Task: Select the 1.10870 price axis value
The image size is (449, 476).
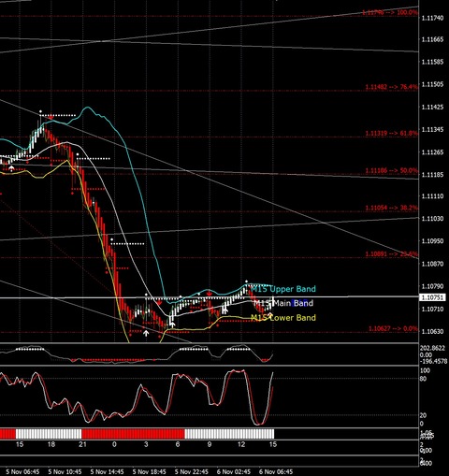Action: tap(432, 264)
